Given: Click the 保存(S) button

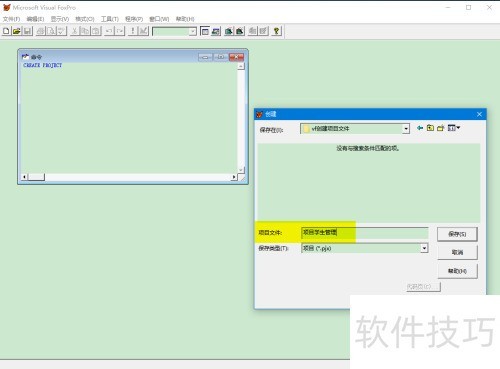Looking at the screenshot, I should (x=457, y=234).
